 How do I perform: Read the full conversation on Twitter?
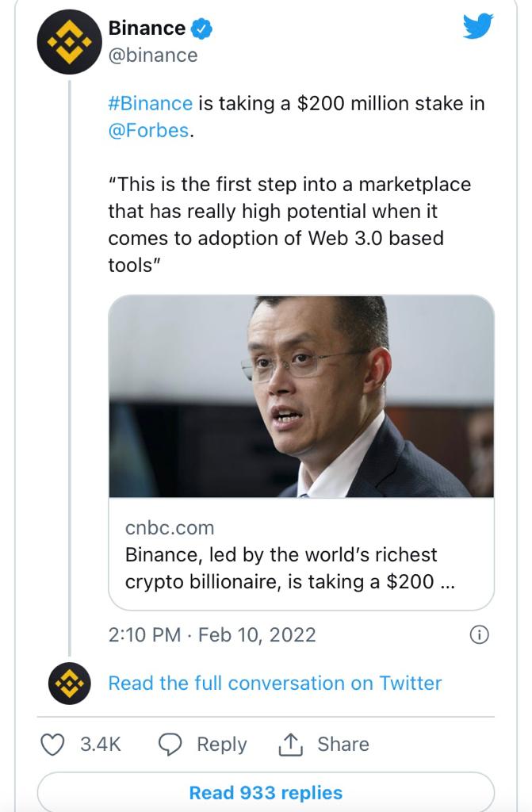(x=274, y=683)
